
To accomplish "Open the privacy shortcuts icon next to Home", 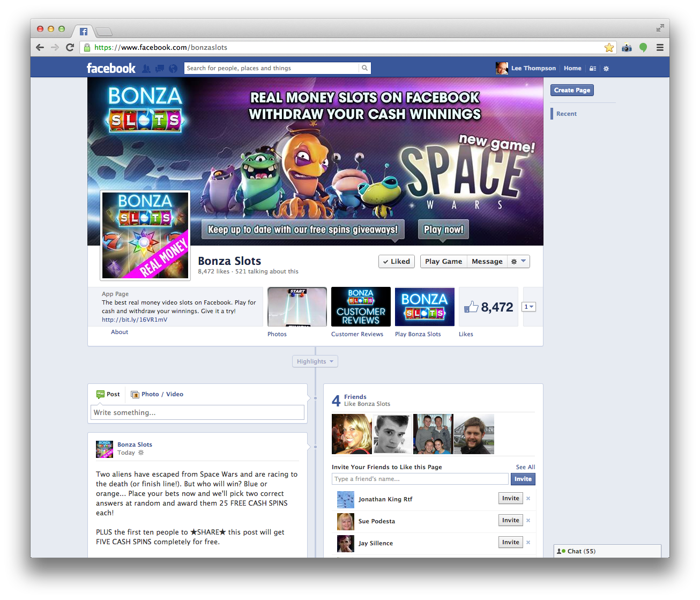I will point(593,69).
